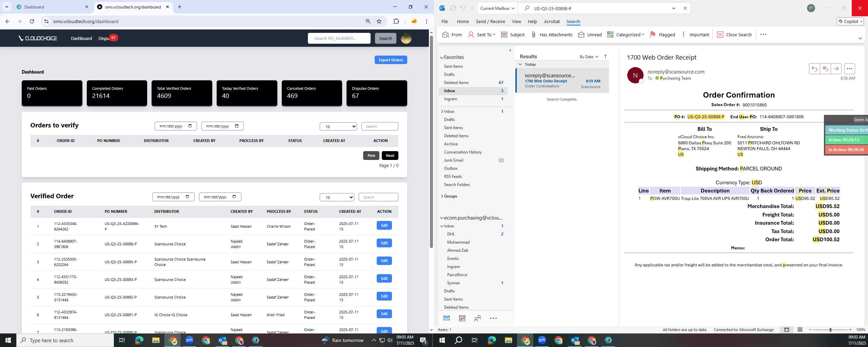Click Export Orders button
Viewport: 868px width, 347px height.
click(391, 60)
